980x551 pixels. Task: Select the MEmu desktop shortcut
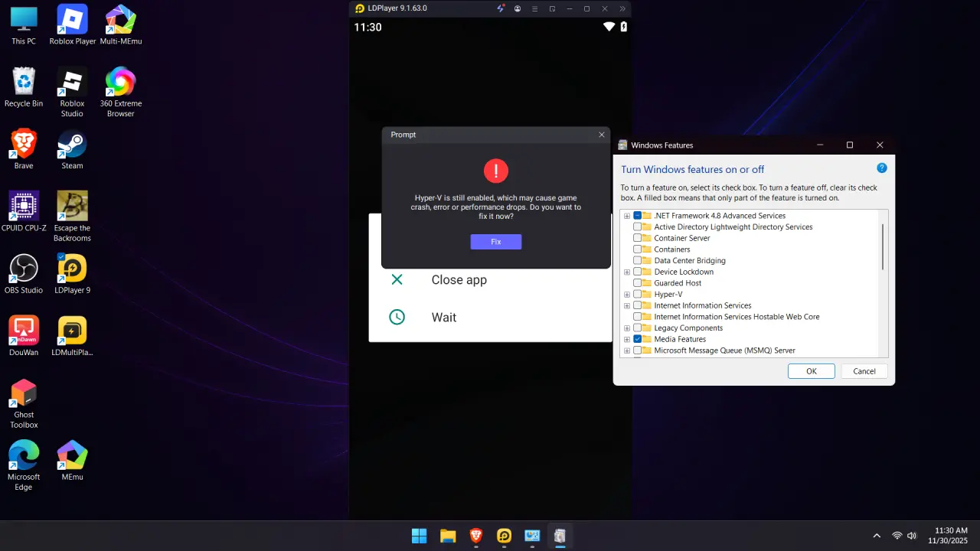pyautogui.click(x=72, y=461)
